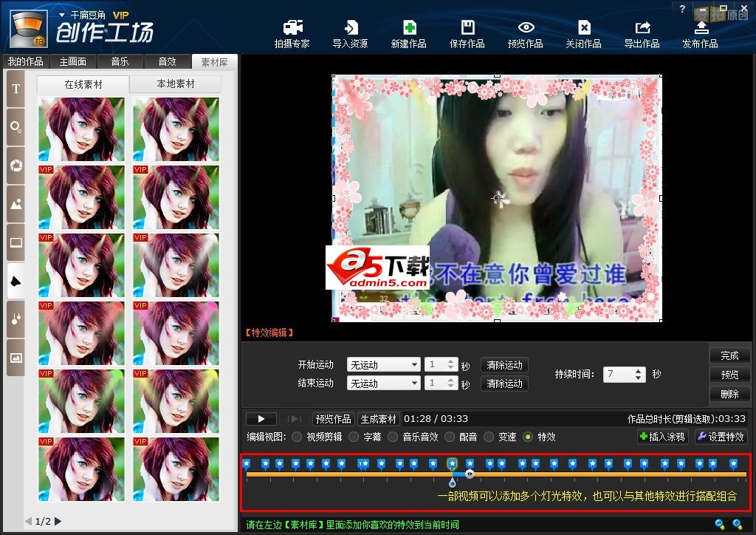This screenshot has height=535, width=756.
Task: Select 音乐音效 edit view radio
Action: coord(393,437)
